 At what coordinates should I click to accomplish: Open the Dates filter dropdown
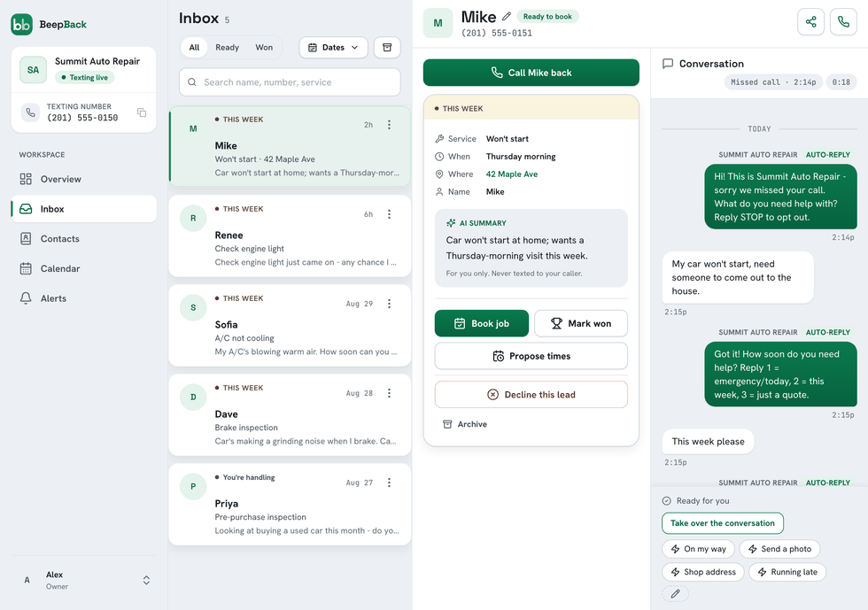[x=333, y=48]
